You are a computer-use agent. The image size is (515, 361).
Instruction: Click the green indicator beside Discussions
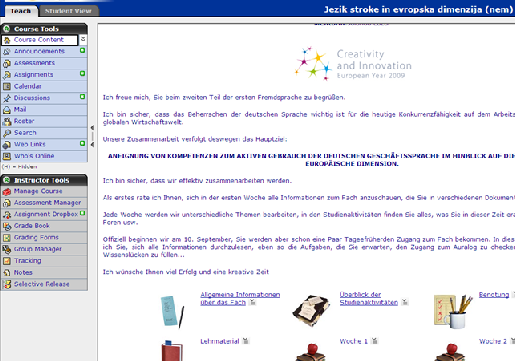click(82, 97)
